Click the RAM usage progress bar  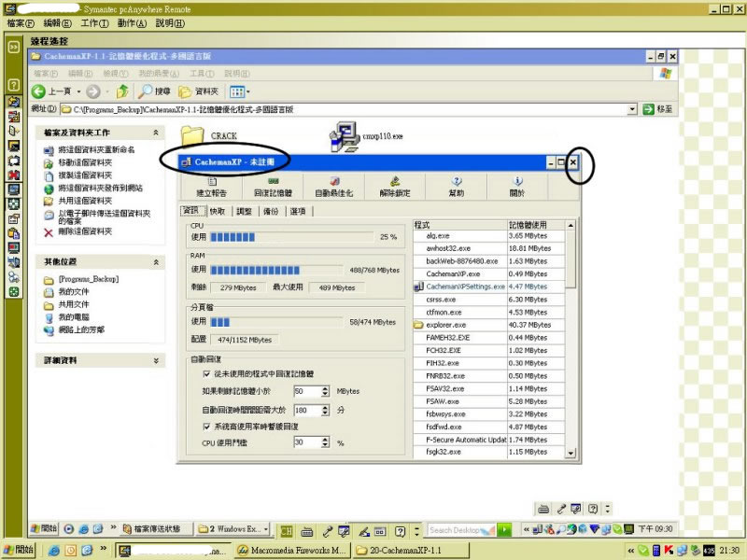[x=276, y=270]
